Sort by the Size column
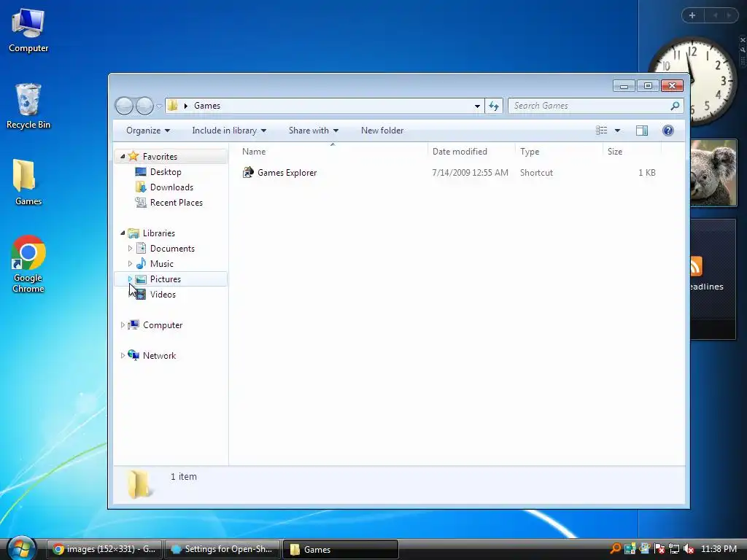The width and height of the screenshot is (747, 560). pos(632,152)
